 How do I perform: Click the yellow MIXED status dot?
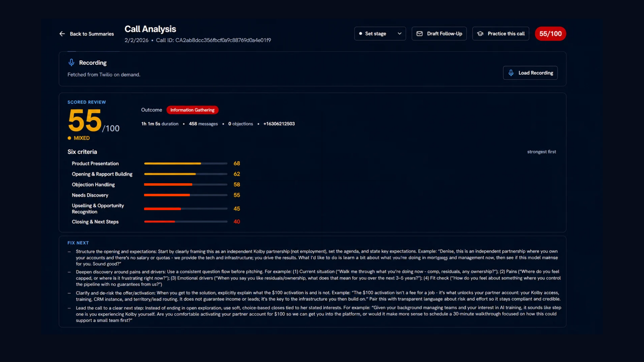coord(69,138)
